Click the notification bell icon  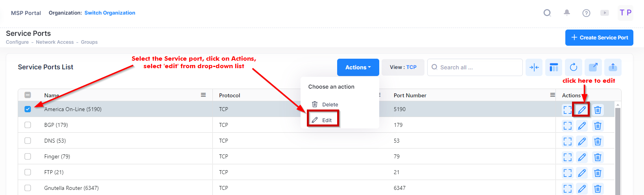(x=566, y=13)
